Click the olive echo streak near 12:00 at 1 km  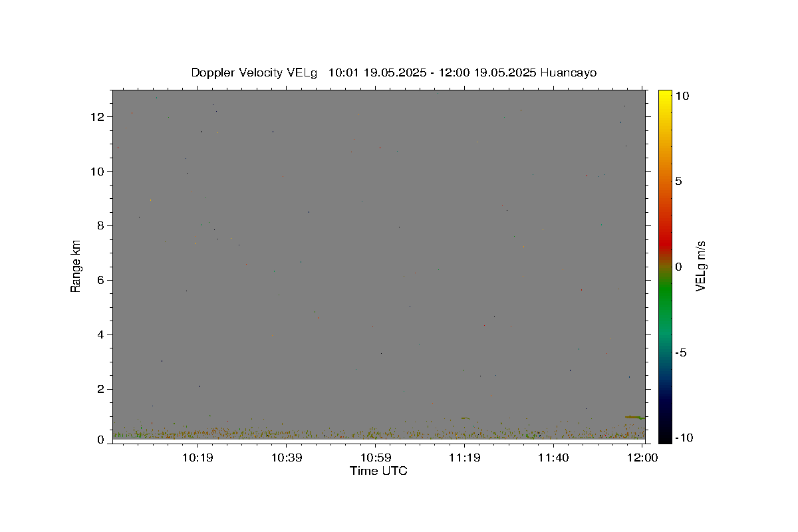point(634,417)
